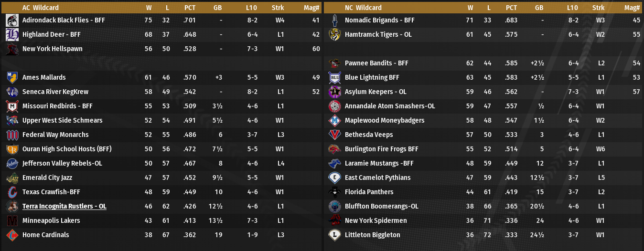This screenshot has width=644, height=251.
Task: Click the Highland Deer team logo
Action: click(12, 34)
